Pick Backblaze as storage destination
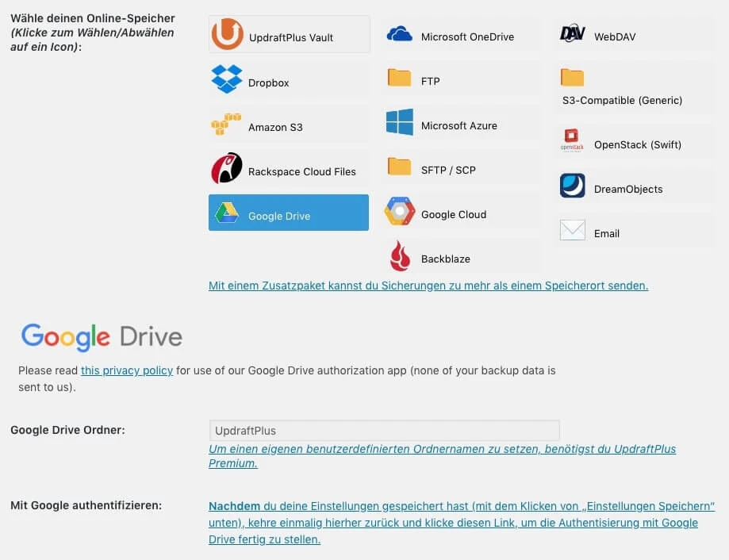This screenshot has width=729, height=560. (462, 258)
